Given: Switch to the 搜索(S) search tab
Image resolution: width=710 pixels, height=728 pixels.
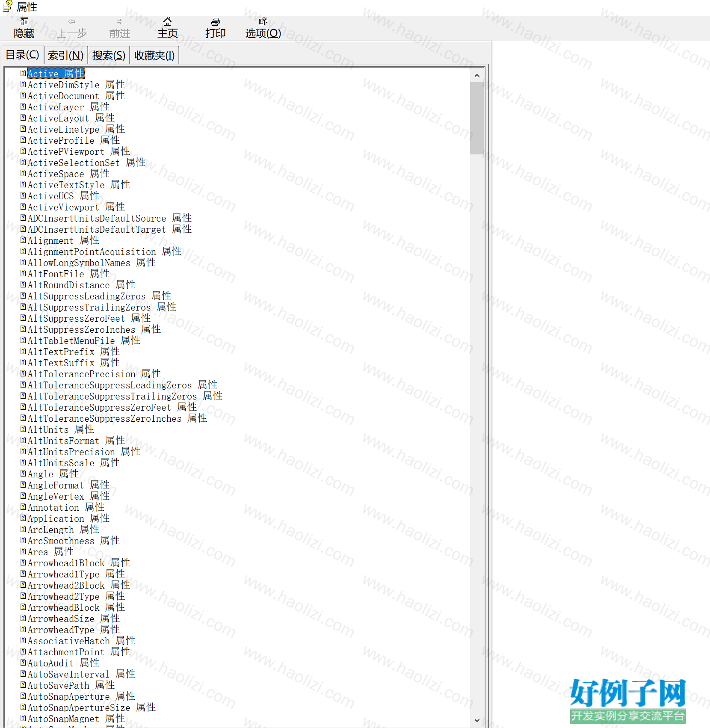Looking at the screenshot, I should pyautogui.click(x=109, y=55).
